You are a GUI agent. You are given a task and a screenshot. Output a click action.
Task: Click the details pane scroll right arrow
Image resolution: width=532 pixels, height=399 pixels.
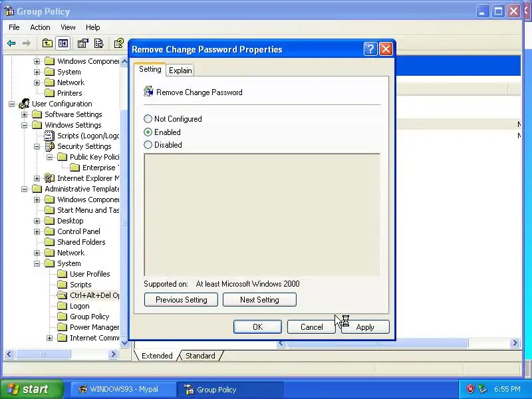point(515,343)
